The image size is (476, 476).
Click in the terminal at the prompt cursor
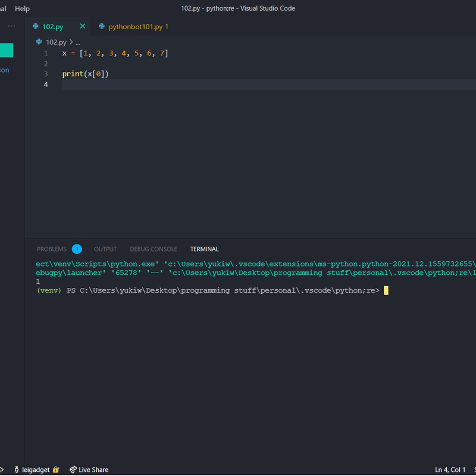(x=386, y=290)
